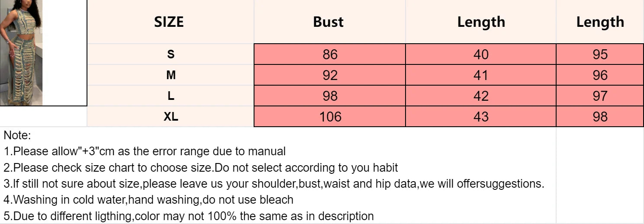Select the cell containing 92
This screenshot has height=224, width=644.
tap(330, 75)
